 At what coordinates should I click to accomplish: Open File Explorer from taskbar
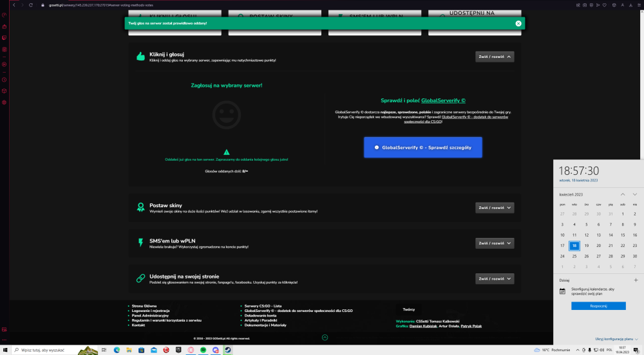[129, 350]
